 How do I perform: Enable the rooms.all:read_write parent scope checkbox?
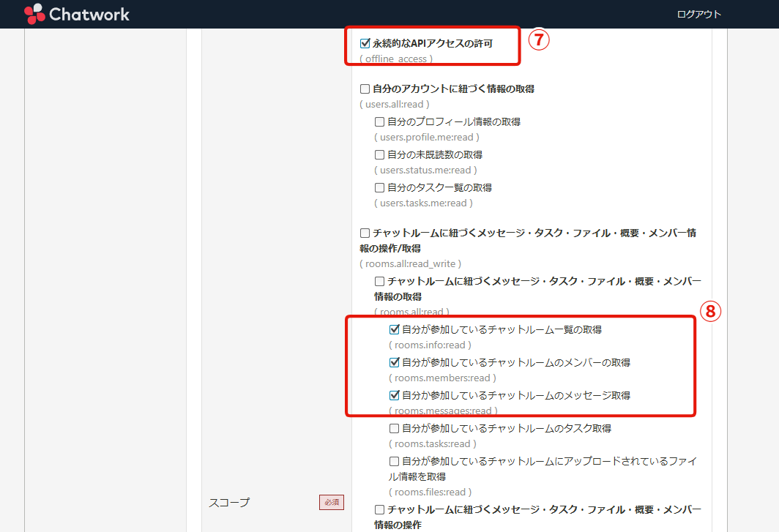coord(365,233)
